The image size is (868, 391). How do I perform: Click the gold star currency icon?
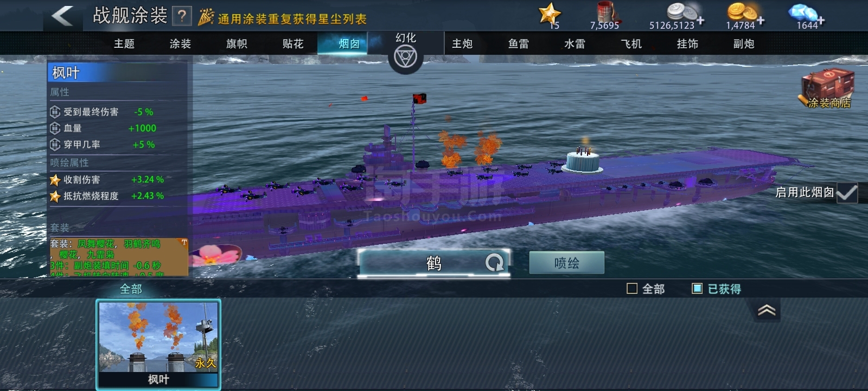(549, 13)
